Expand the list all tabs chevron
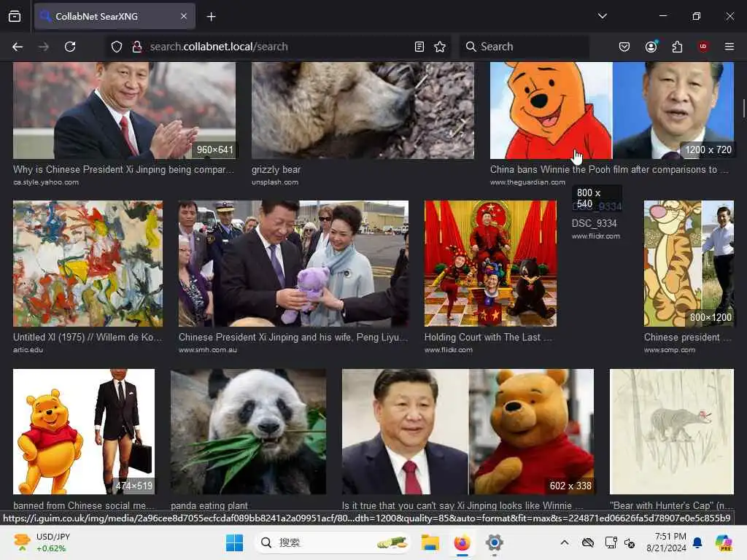The height and width of the screenshot is (560, 747). (602, 16)
